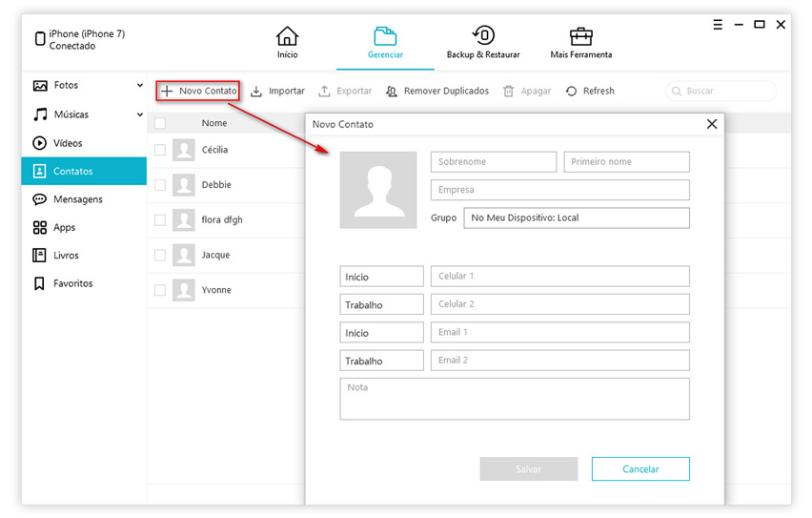The image size is (812, 518).
Task: Click the Livros book icon
Action: click(x=39, y=255)
